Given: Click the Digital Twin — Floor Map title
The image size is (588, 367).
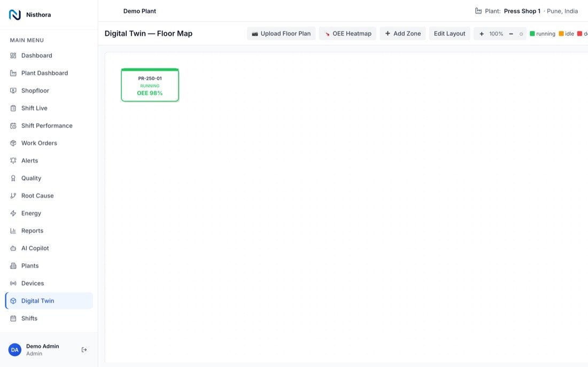Looking at the screenshot, I should pyautogui.click(x=149, y=33).
